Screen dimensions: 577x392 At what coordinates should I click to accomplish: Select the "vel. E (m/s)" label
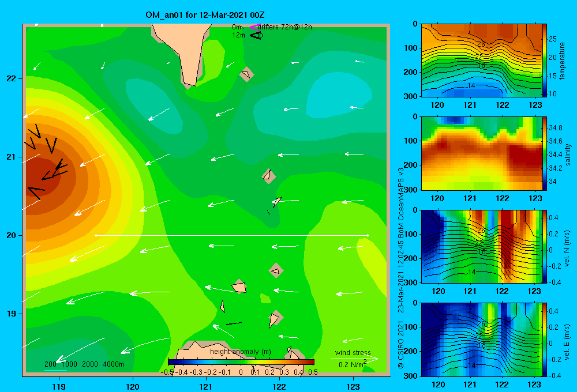tap(567, 342)
